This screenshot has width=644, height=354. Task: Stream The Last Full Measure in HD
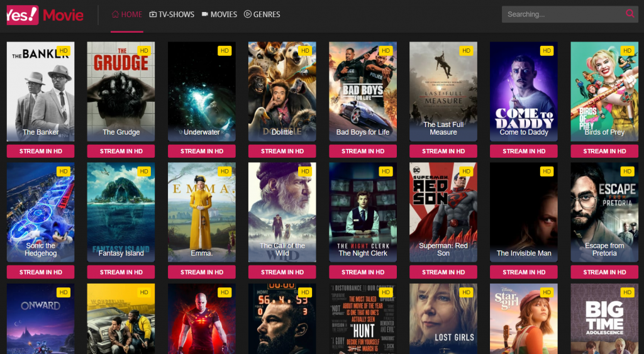(x=443, y=151)
